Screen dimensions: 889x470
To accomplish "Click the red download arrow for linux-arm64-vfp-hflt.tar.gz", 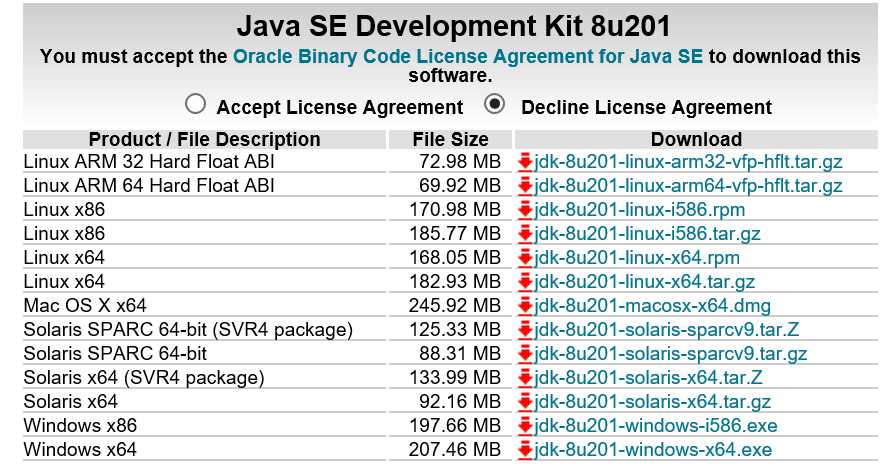I will [525, 186].
